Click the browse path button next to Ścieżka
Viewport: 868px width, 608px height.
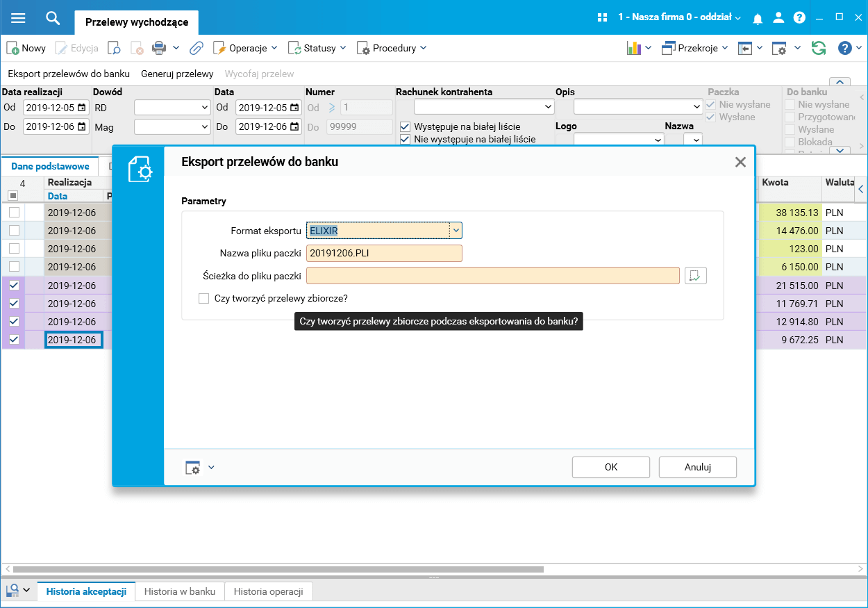(696, 276)
